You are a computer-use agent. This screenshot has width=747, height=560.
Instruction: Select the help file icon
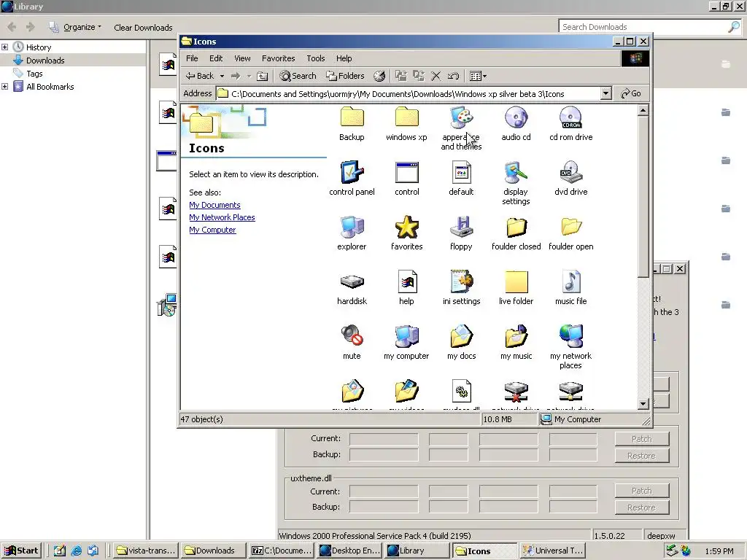tap(406, 282)
